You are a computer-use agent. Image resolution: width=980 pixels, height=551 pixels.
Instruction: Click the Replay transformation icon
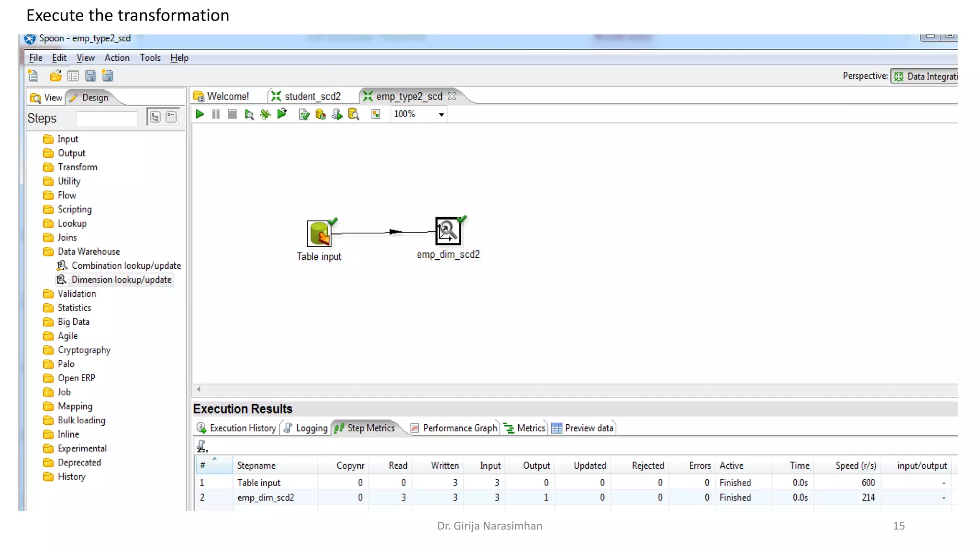[282, 114]
